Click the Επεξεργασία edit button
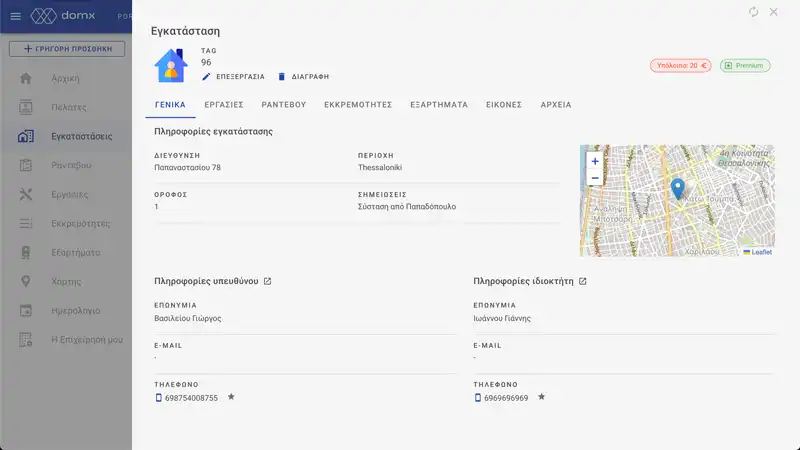The image size is (800, 450). tap(233, 77)
